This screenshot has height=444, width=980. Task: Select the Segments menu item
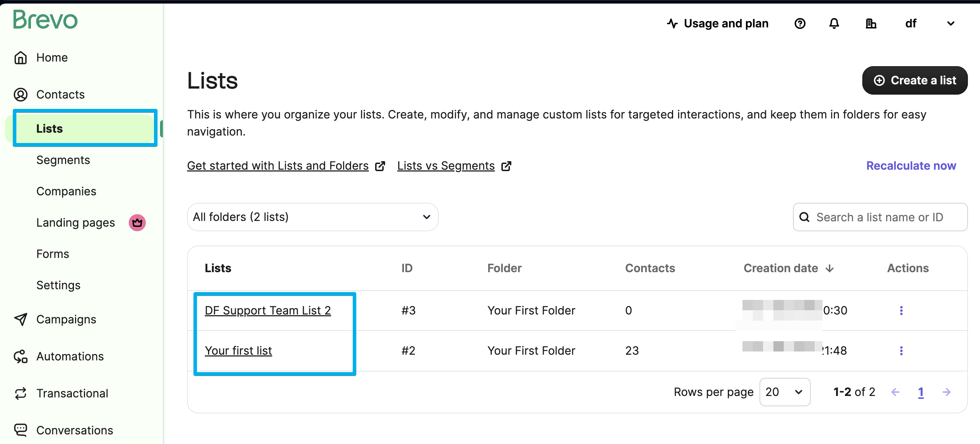[x=63, y=160]
